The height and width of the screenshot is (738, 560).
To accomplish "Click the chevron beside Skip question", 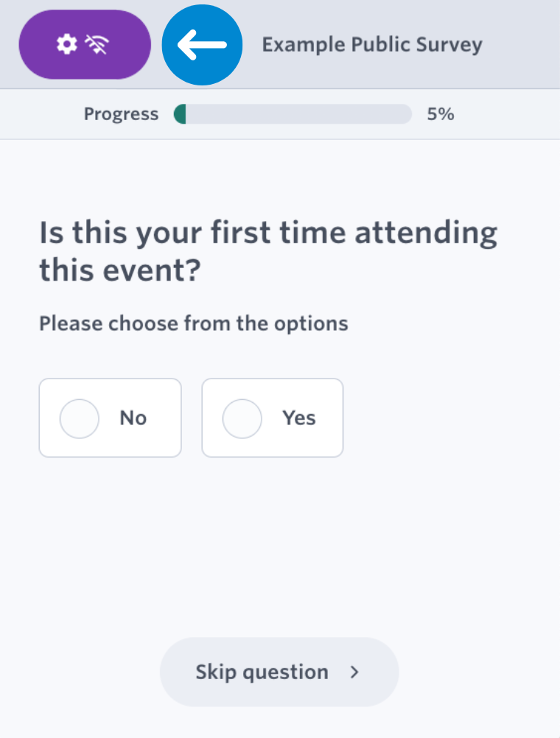I will [354, 672].
